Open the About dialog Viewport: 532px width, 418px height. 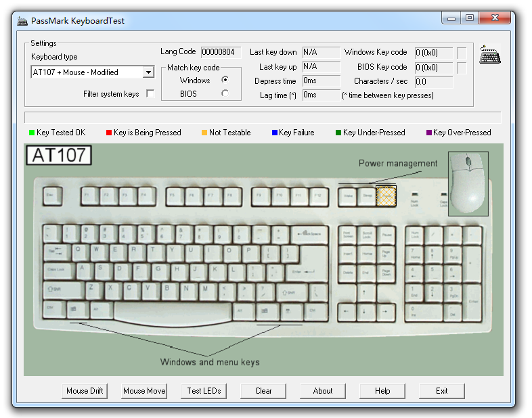pyautogui.click(x=323, y=391)
